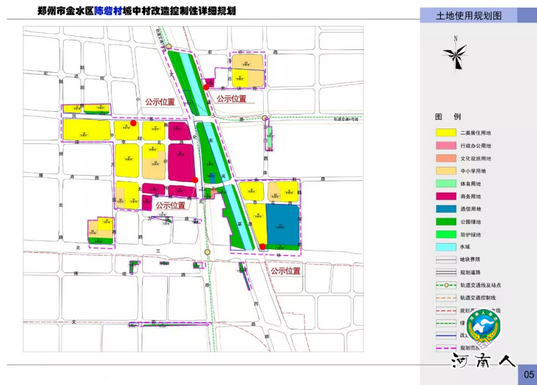The image size is (537, 386).
Task: Click the purple dashed boundary legend symbol
Action: 446,348
